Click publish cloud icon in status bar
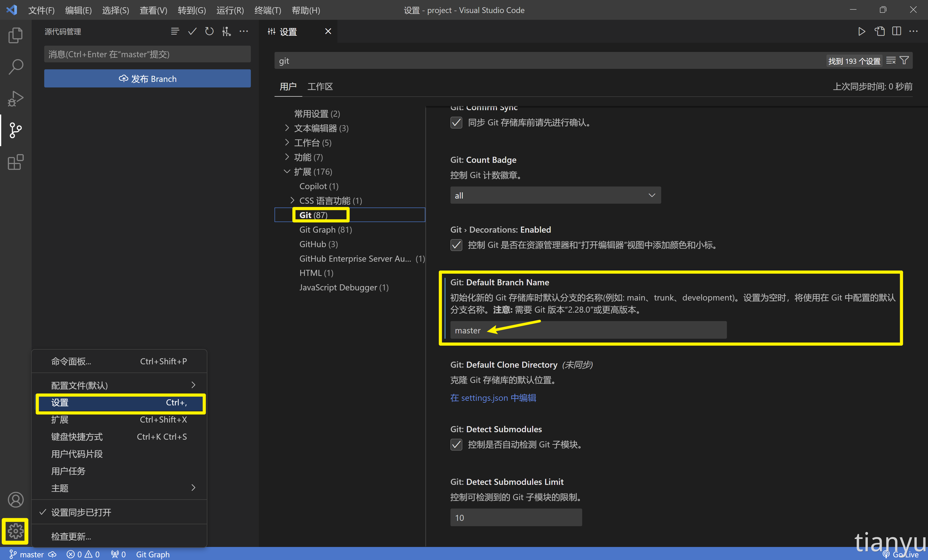 (x=52, y=554)
